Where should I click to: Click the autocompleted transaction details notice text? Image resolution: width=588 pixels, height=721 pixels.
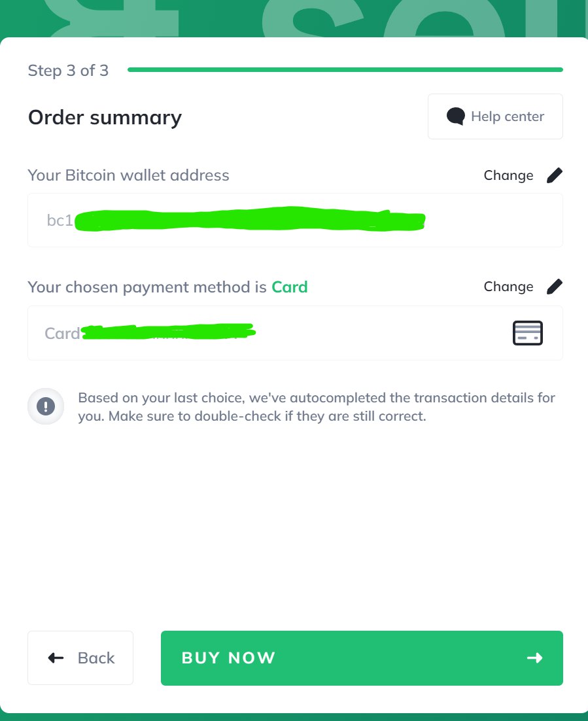(317, 407)
